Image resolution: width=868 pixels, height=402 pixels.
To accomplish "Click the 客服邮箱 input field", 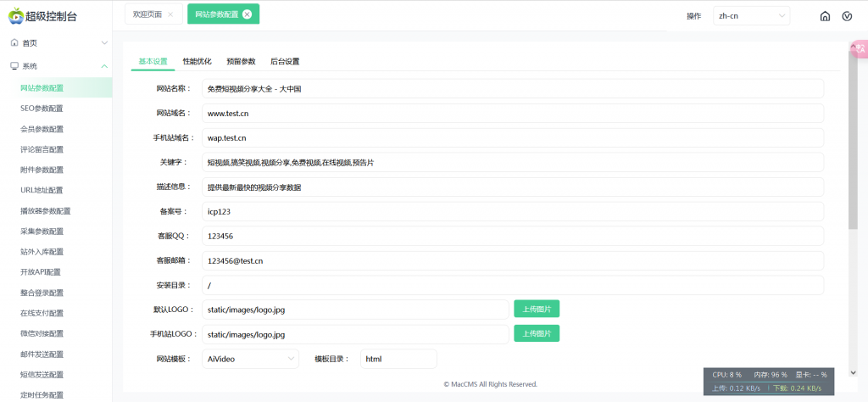I will click(513, 261).
